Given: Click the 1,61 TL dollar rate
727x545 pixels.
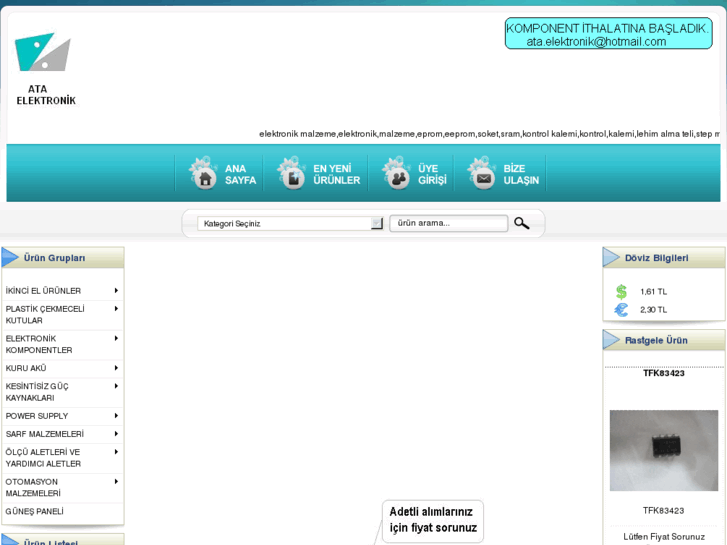Looking at the screenshot, I should pos(653,292).
